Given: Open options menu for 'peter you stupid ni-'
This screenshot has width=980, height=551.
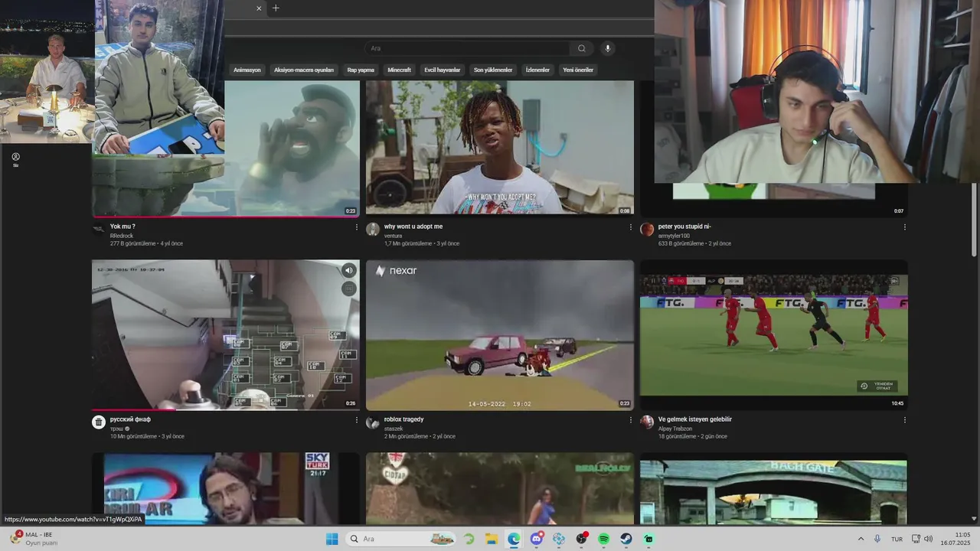Looking at the screenshot, I should pos(904,227).
